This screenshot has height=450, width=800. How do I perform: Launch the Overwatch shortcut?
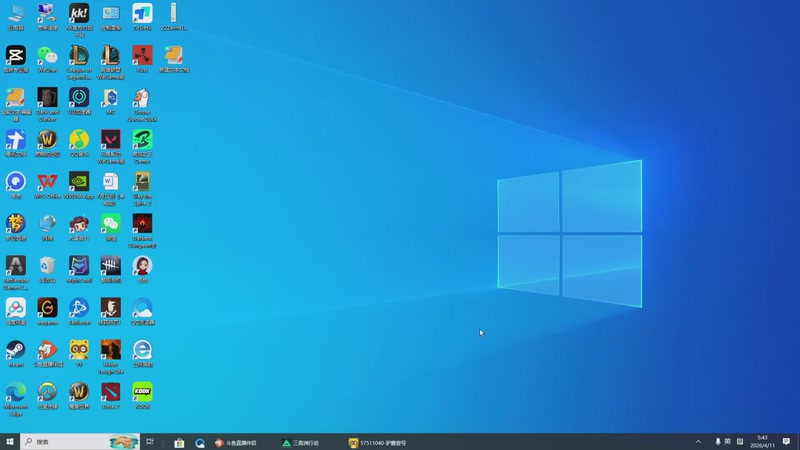tap(47, 396)
